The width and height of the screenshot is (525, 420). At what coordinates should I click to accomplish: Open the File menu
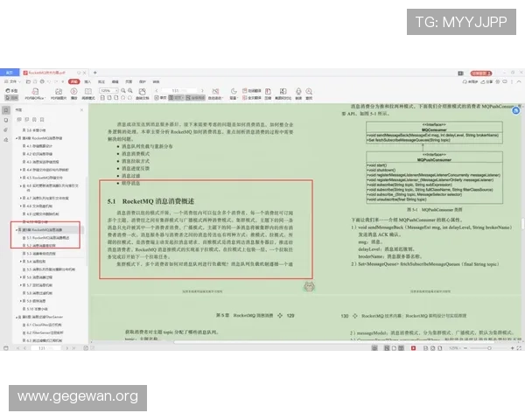tap(12, 81)
